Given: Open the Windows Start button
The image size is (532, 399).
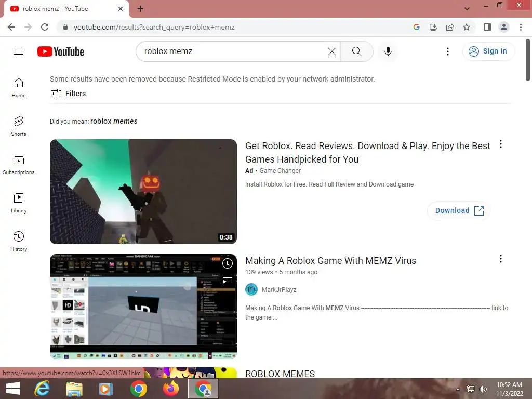Looking at the screenshot, I should click(x=13, y=389).
